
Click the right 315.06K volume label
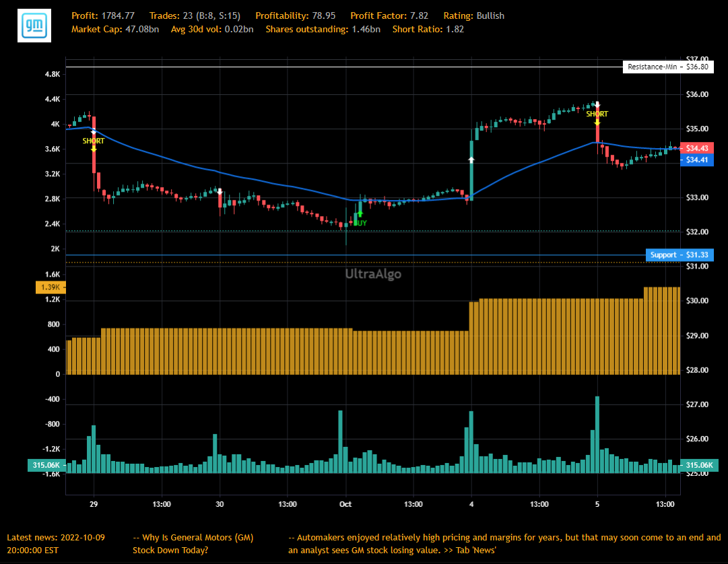[x=699, y=465]
